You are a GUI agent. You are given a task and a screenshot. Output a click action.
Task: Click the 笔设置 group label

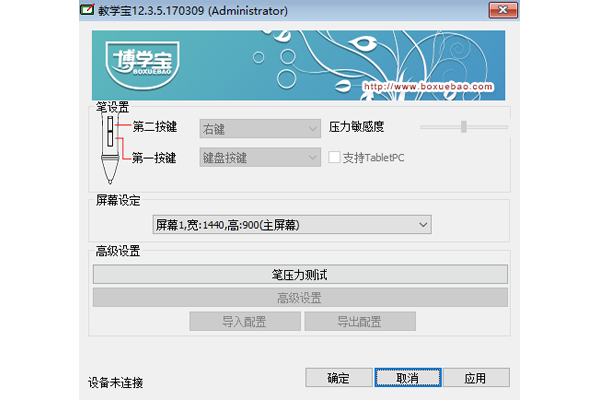pos(112,107)
